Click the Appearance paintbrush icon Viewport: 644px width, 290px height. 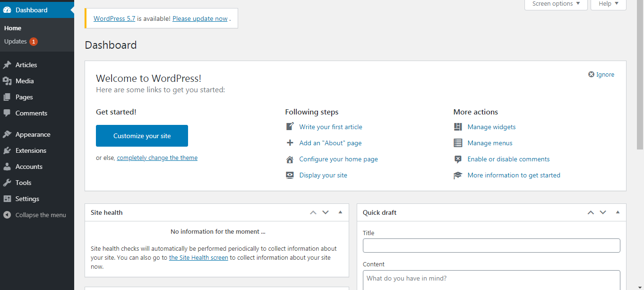[7, 134]
